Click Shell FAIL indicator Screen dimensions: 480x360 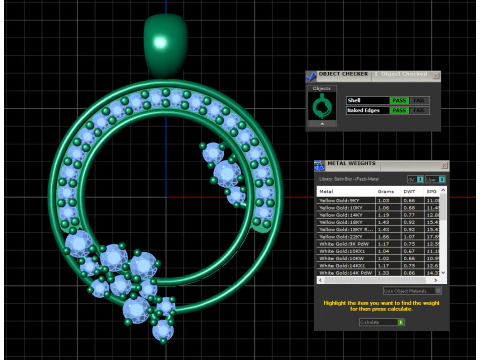tap(419, 100)
